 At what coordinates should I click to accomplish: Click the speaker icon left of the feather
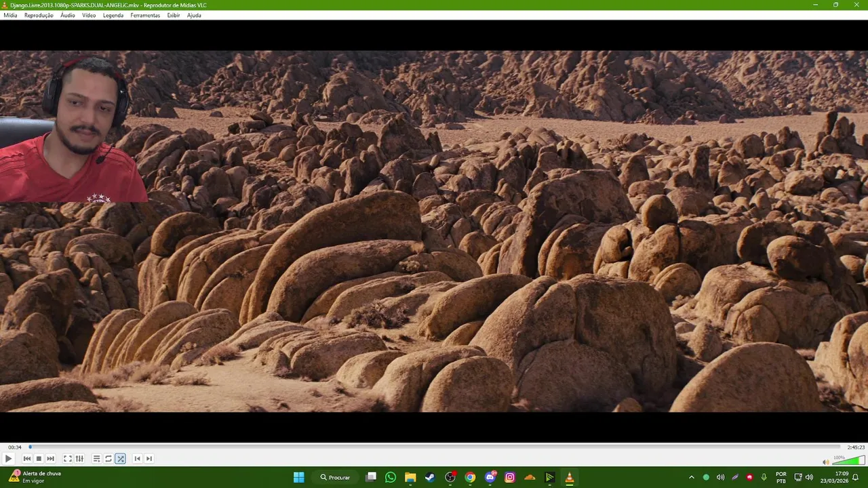click(x=720, y=477)
